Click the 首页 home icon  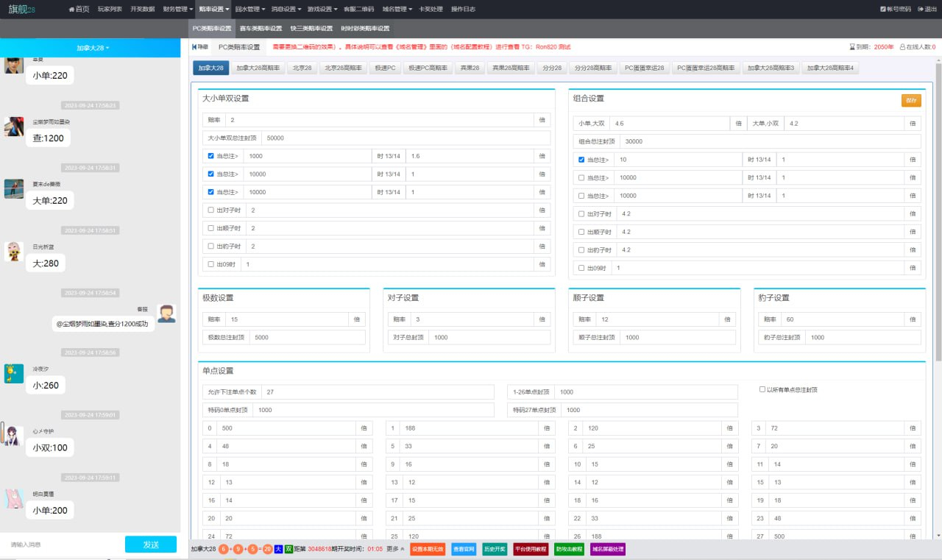(x=71, y=10)
